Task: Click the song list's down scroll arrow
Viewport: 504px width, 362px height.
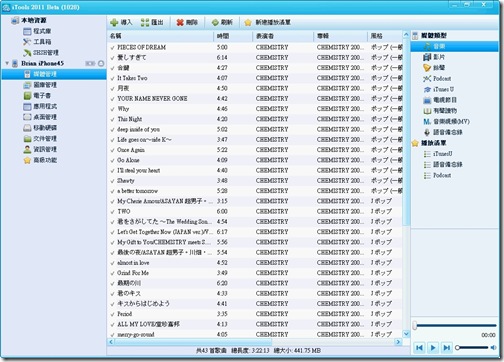Action: click(x=406, y=334)
